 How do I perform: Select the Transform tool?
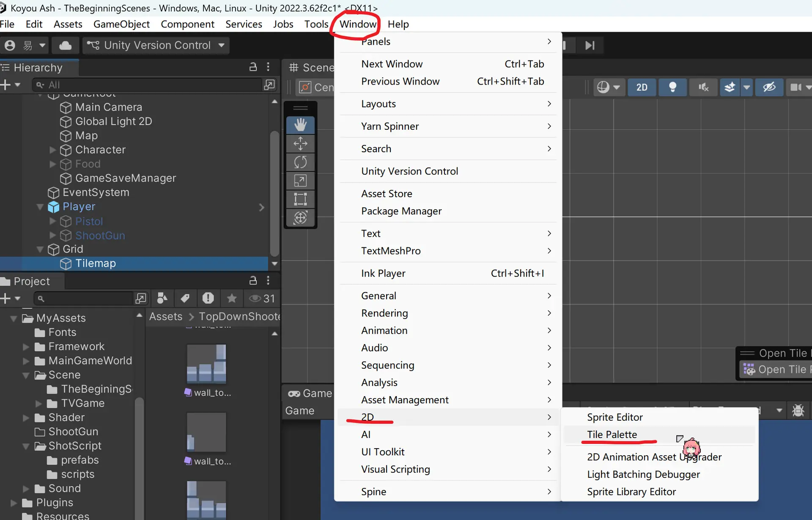click(x=300, y=218)
